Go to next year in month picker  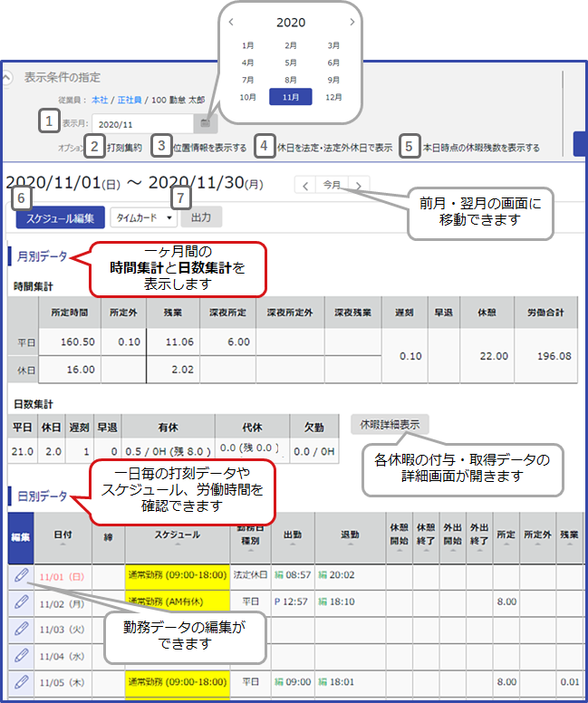pos(352,22)
